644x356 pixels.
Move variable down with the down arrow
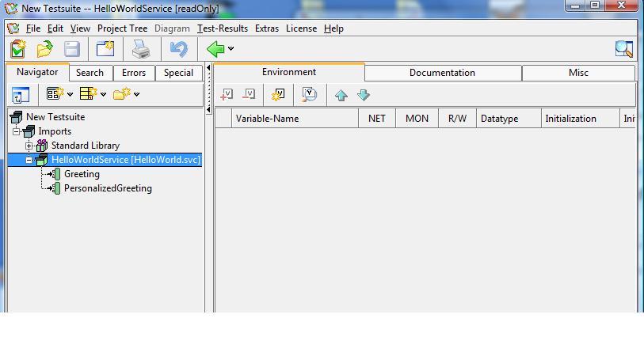tap(364, 95)
